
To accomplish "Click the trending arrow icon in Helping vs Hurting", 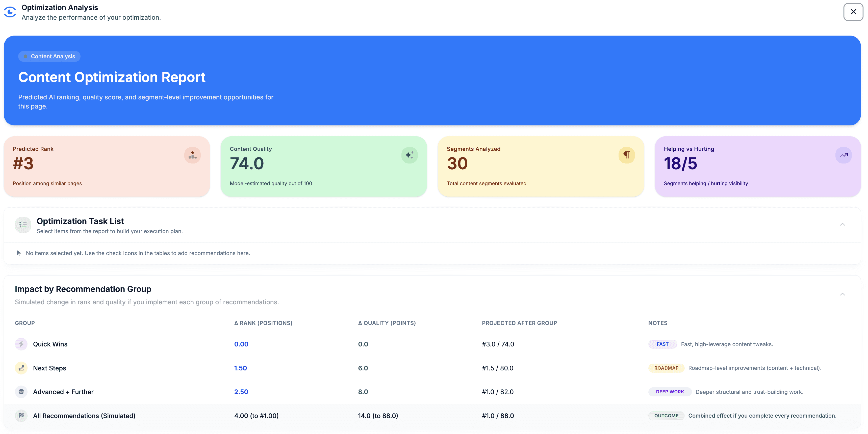I will click(844, 155).
